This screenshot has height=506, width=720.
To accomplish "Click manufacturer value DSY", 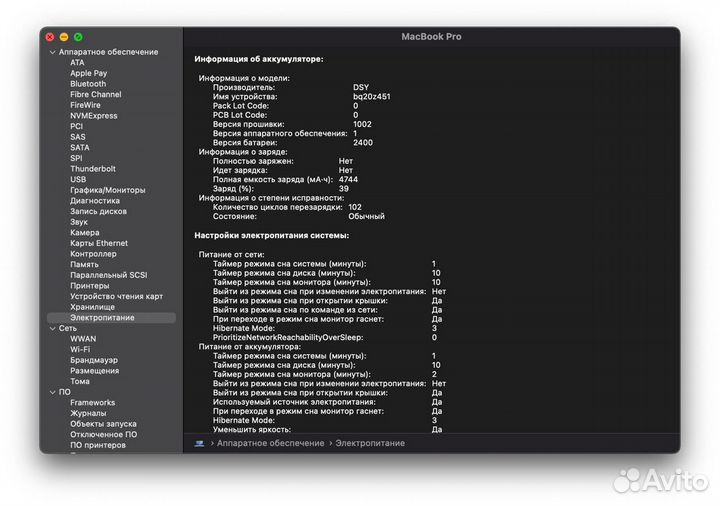I will tap(361, 87).
